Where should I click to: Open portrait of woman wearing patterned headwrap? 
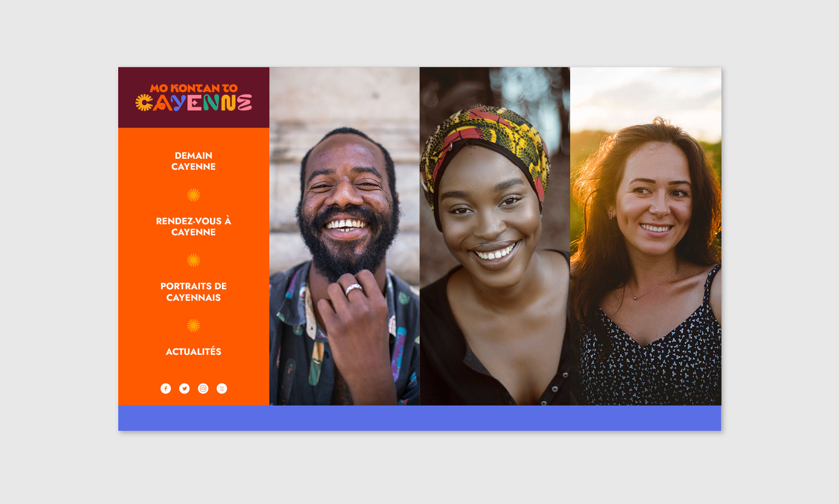(495, 236)
